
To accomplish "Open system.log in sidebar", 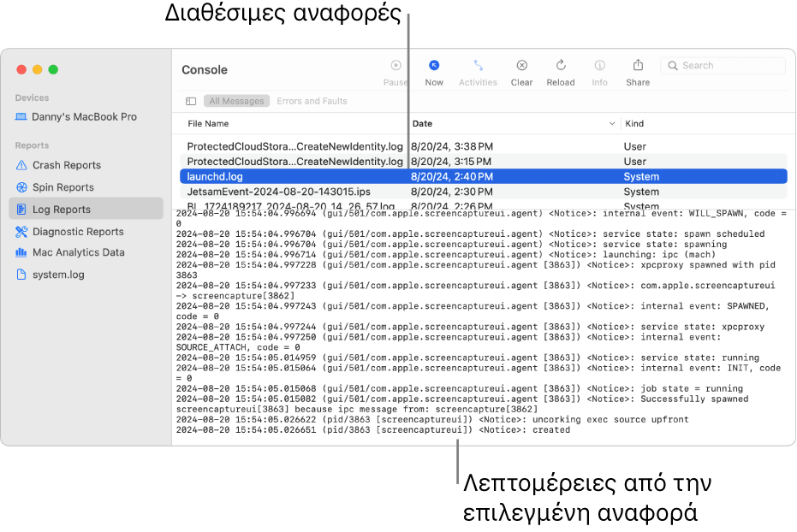I will click(58, 275).
